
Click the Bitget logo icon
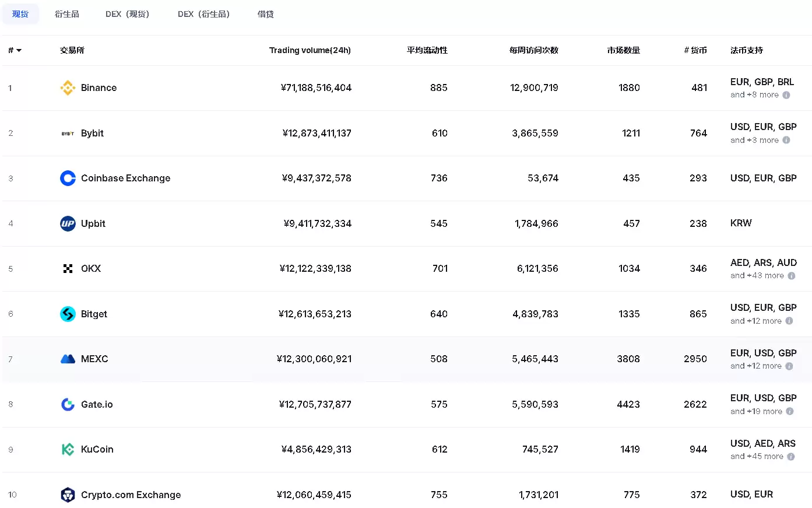pos(68,314)
